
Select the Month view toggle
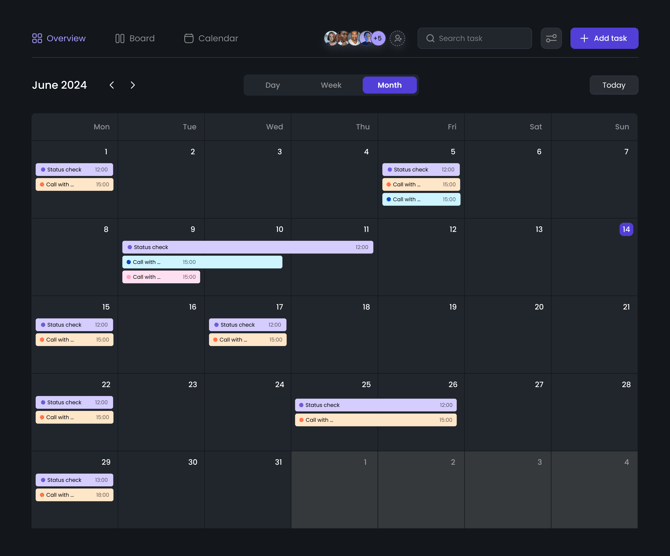coord(389,85)
